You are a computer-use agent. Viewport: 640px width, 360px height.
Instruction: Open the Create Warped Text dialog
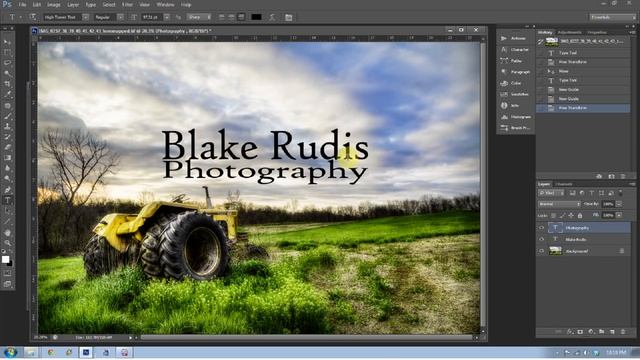[x=272, y=17]
